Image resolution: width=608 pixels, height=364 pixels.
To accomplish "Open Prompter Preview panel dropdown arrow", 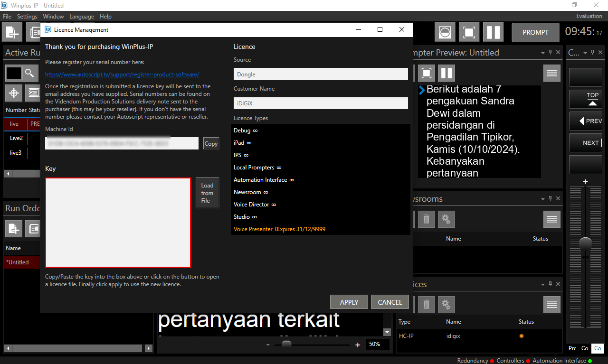I will tap(543, 53).
